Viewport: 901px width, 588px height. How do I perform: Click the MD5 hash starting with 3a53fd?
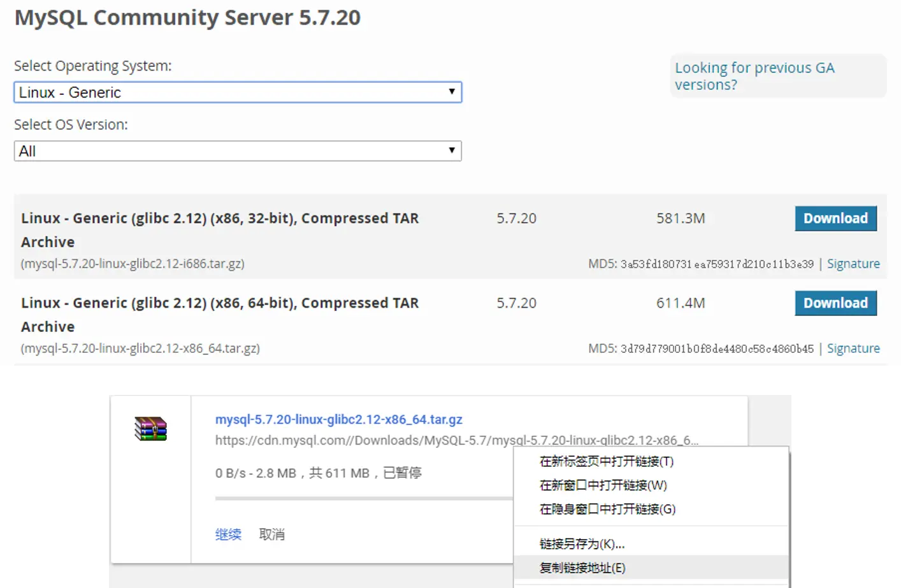coord(717,264)
